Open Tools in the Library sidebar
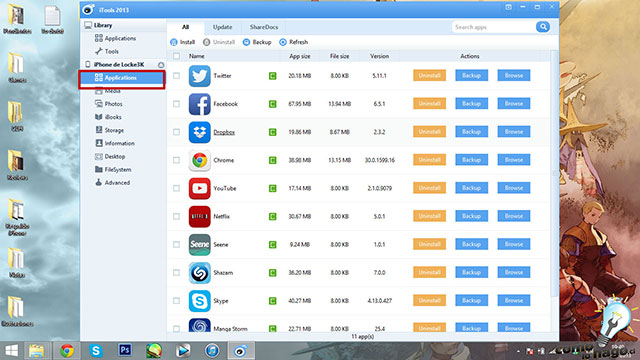The width and height of the screenshot is (640, 360). (107, 51)
